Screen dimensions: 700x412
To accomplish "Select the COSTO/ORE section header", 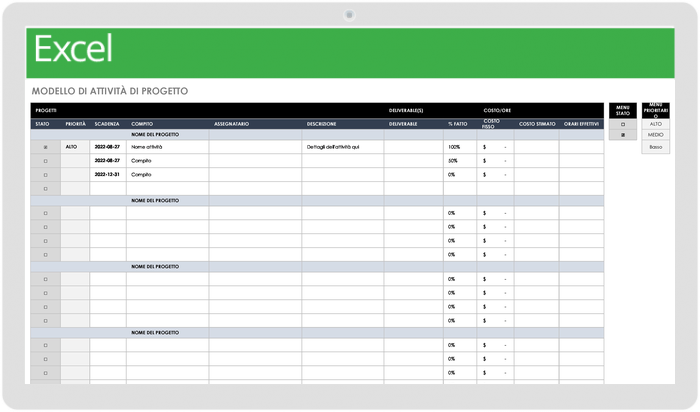I will (x=497, y=111).
